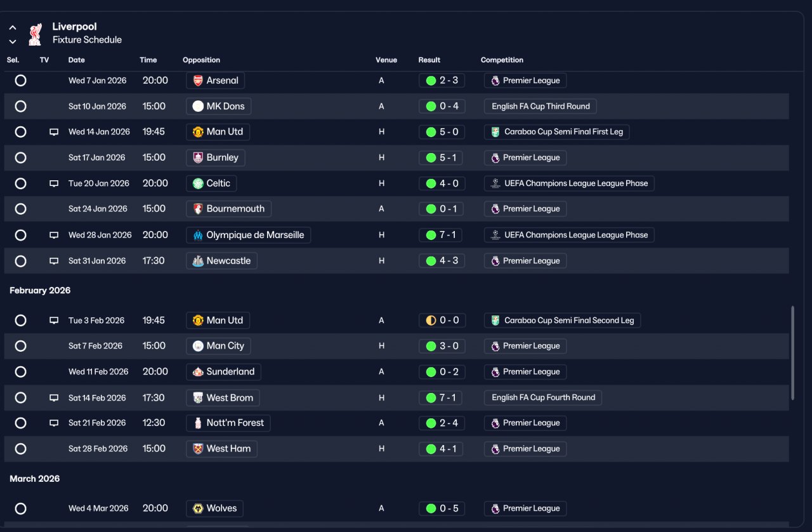Select the Wolves fixture radio button
812x532 pixels.
20,509
